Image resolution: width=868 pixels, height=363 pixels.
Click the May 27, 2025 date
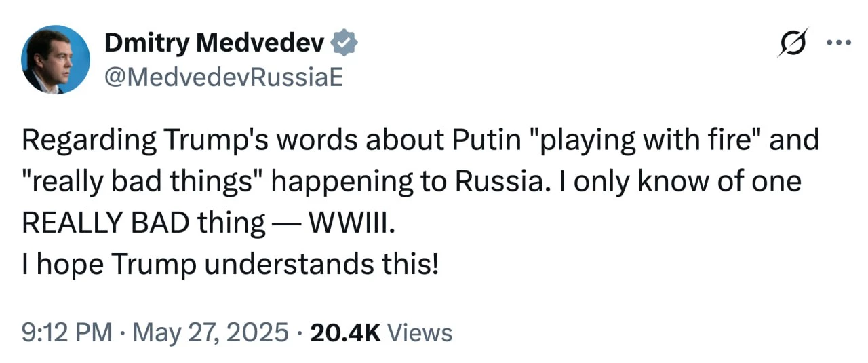[211, 333]
